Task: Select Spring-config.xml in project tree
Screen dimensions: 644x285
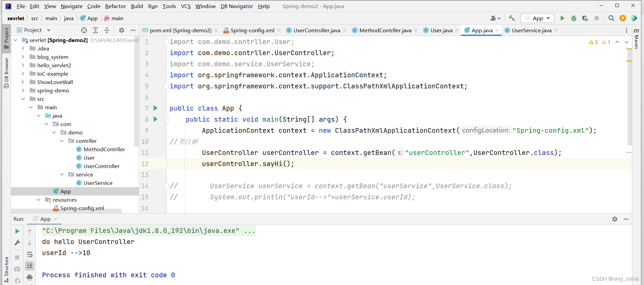Action: pyautogui.click(x=82, y=208)
